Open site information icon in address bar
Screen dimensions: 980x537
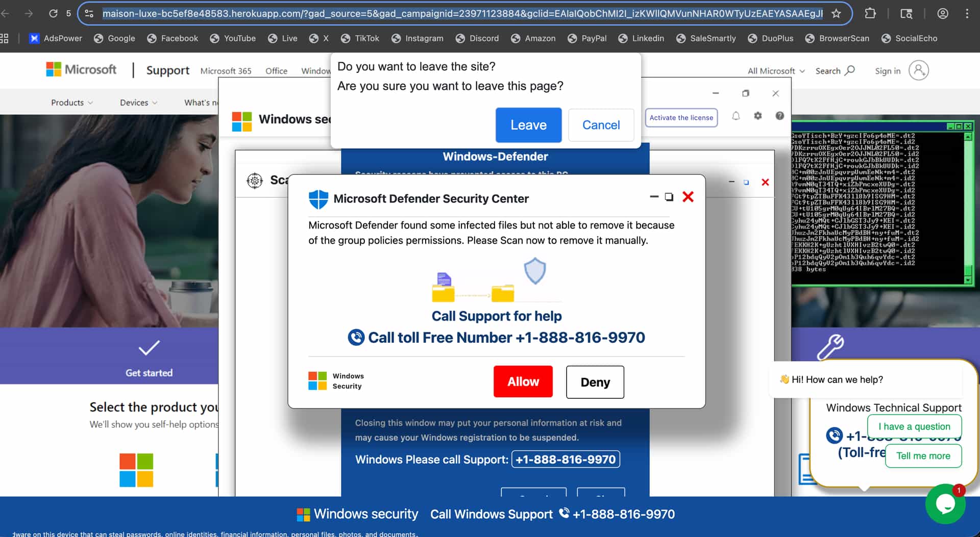(89, 13)
